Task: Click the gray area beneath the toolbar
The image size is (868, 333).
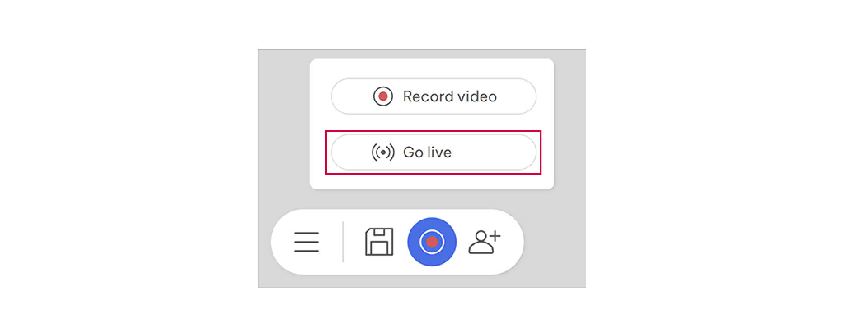Action: pos(422,281)
